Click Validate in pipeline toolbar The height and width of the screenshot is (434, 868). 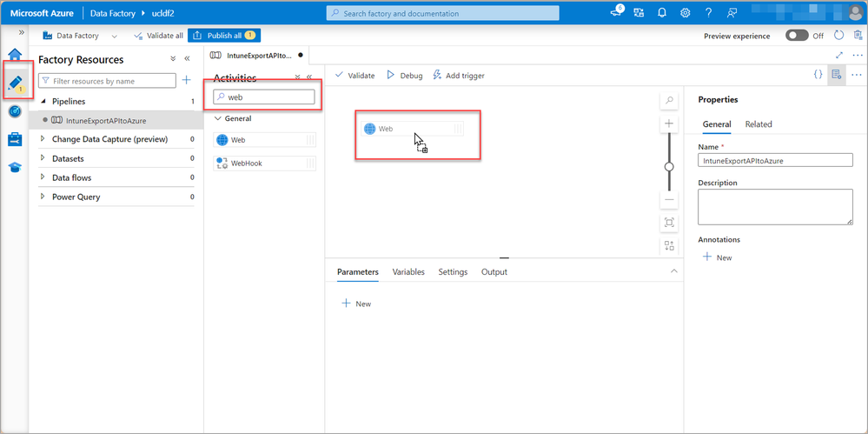point(354,76)
